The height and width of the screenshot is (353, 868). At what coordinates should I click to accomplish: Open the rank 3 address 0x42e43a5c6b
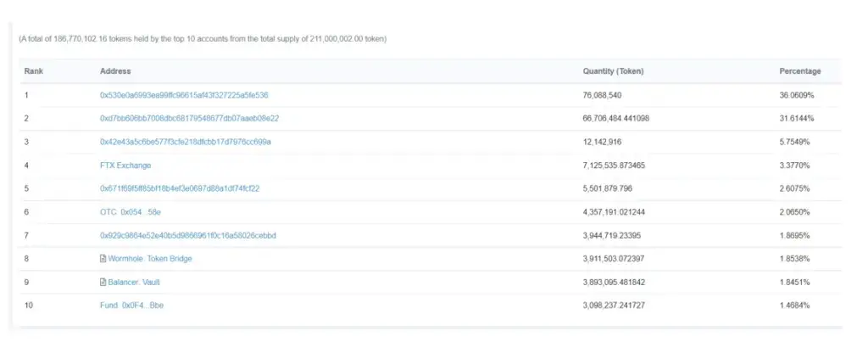[186, 142]
